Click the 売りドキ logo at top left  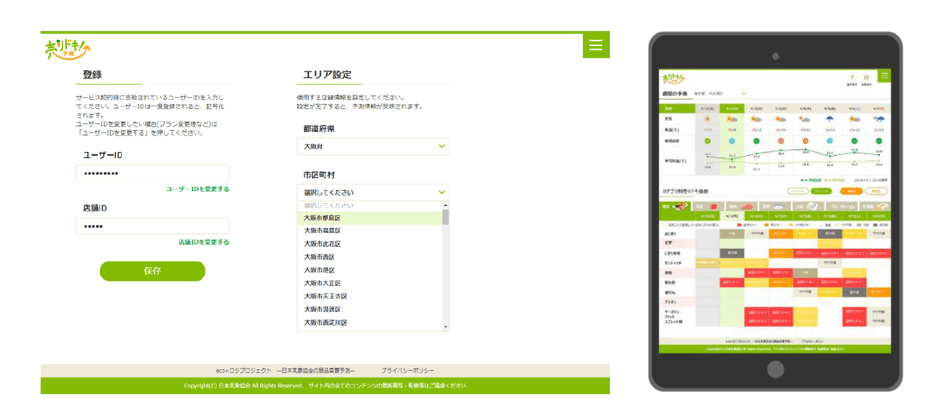[x=67, y=46]
